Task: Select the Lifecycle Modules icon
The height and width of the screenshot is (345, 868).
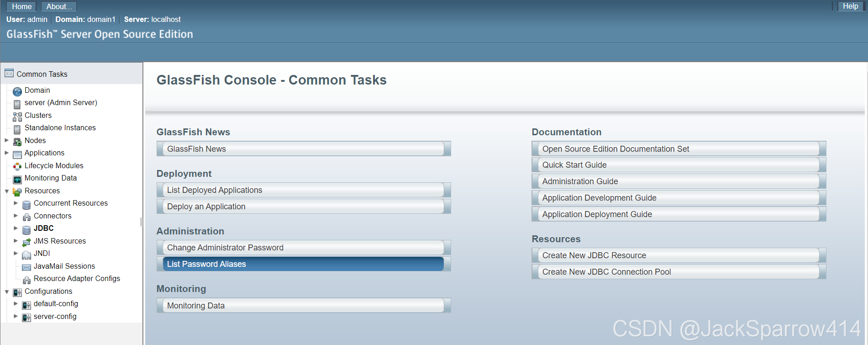Action: click(x=17, y=166)
